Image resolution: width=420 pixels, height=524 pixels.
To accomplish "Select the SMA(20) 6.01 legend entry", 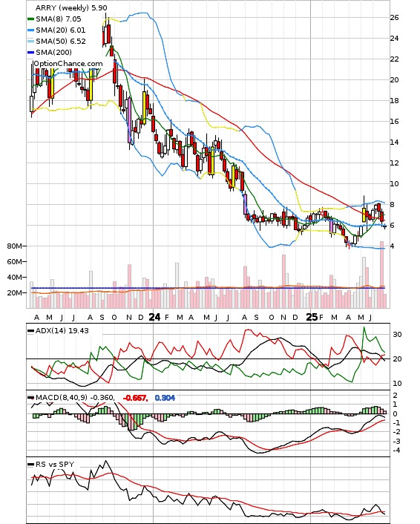I will point(61,30).
